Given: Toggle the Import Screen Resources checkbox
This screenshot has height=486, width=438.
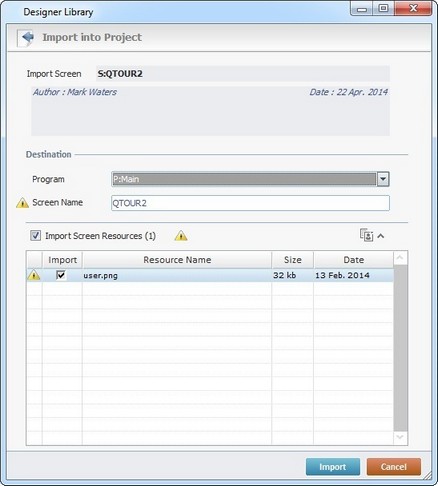Looking at the screenshot, I should (35, 236).
